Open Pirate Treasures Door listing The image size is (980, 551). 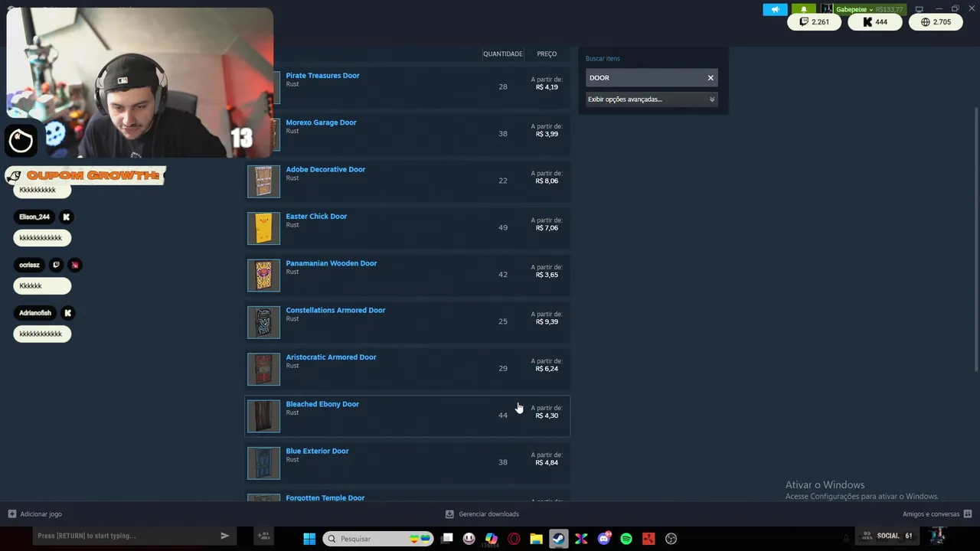coord(322,76)
